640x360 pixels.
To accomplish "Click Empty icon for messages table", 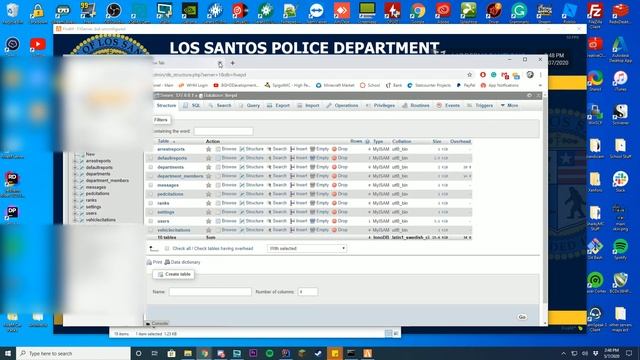I will coord(313,185).
